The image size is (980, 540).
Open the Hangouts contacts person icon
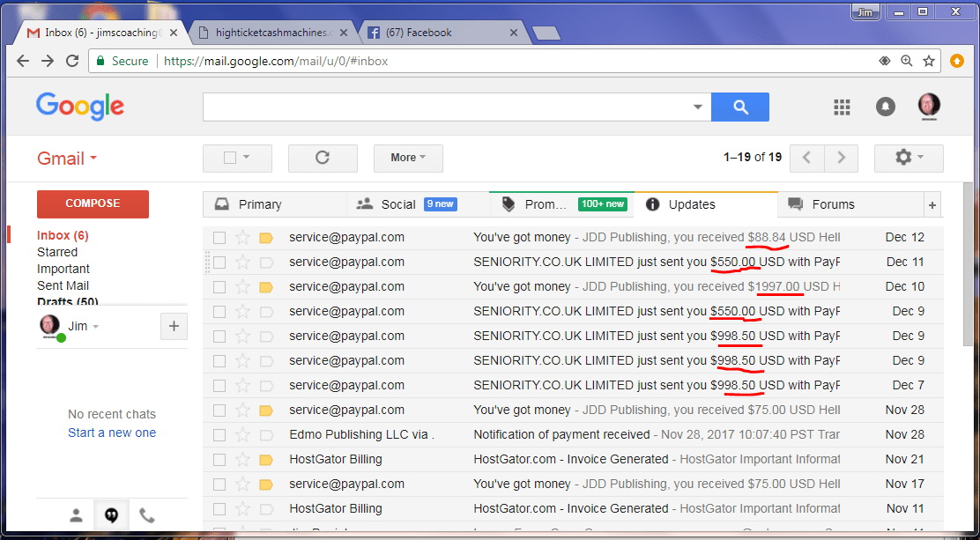pos(76,515)
